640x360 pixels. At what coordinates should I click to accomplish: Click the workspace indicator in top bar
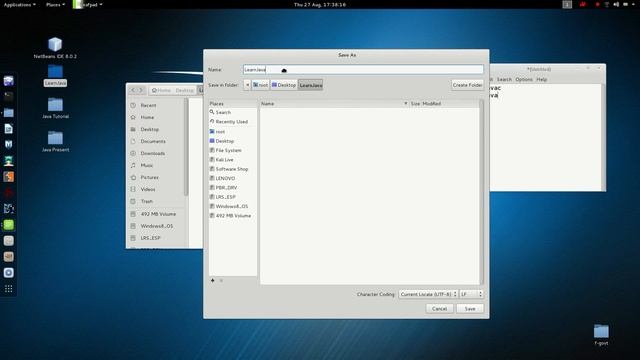point(567,4)
